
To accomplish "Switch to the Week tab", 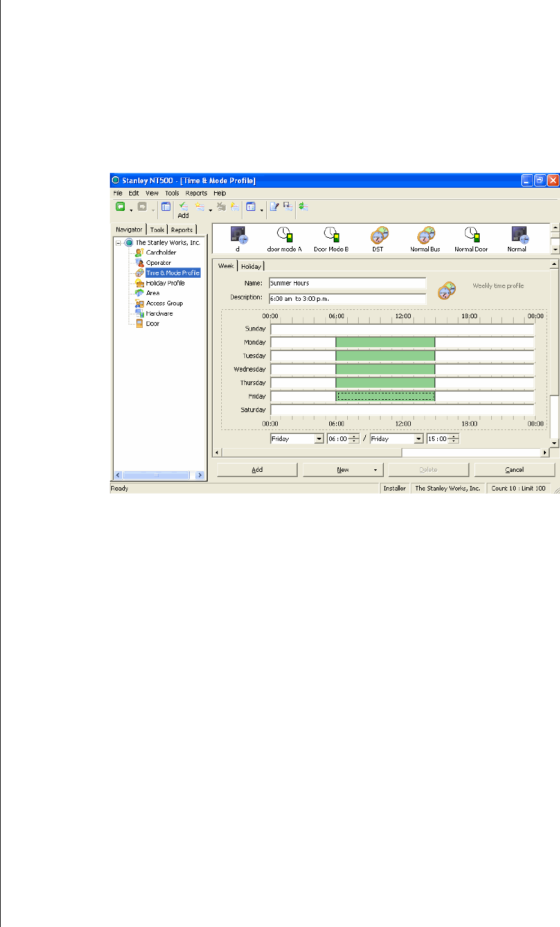I will pos(226,265).
